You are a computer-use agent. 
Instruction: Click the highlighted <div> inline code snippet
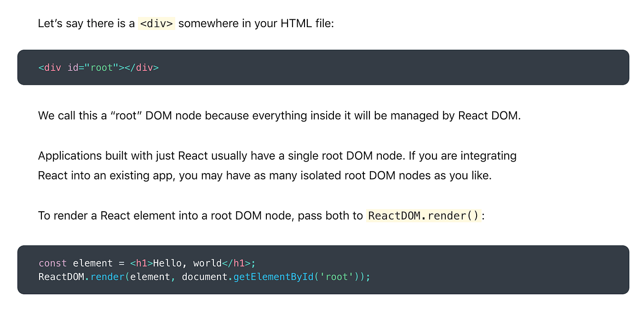pos(156,23)
